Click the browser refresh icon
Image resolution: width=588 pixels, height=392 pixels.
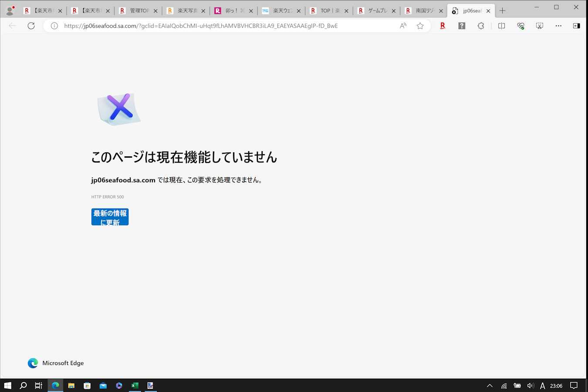tap(31, 26)
